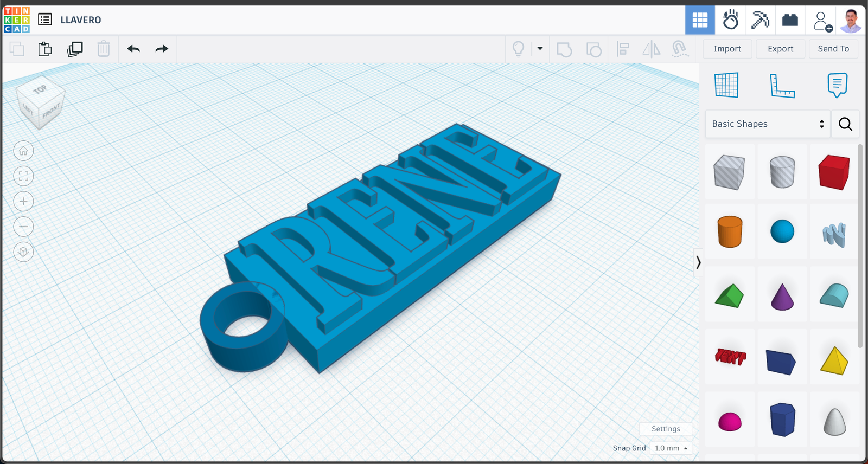Image resolution: width=868 pixels, height=464 pixels.
Task: Click the Group shapes icon
Action: [x=564, y=49]
